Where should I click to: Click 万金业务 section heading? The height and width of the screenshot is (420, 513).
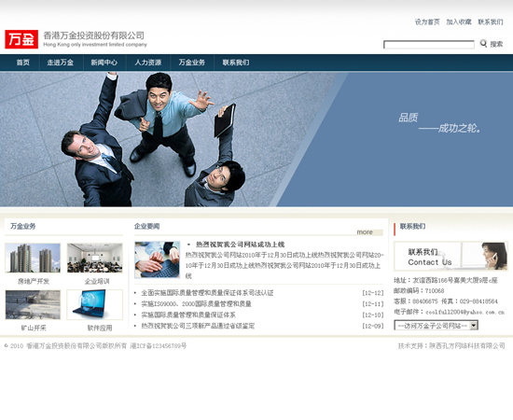23,226
